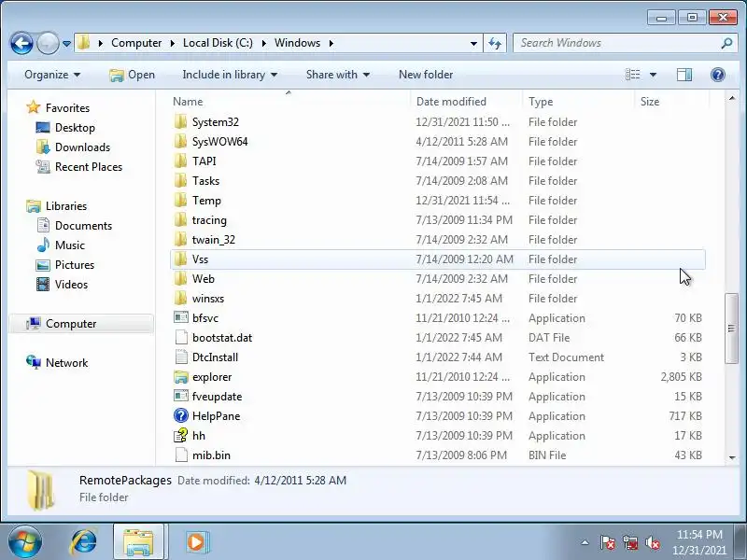Select the fveupdate application icon
This screenshot has width=747, height=560.
click(181, 396)
